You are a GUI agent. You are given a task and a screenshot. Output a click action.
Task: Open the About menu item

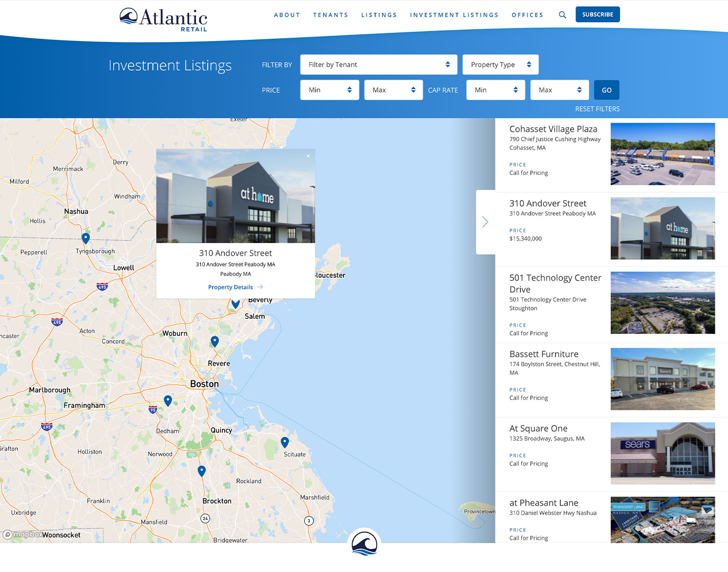287,15
